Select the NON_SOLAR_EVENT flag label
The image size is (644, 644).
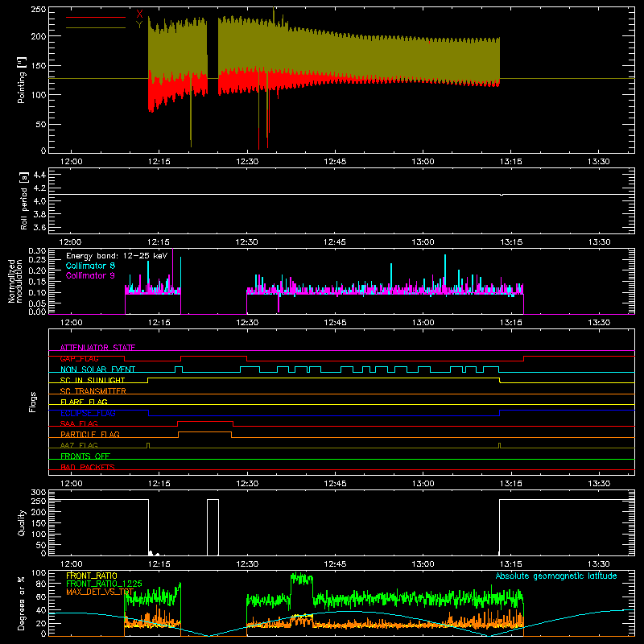pyautogui.click(x=97, y=369)
